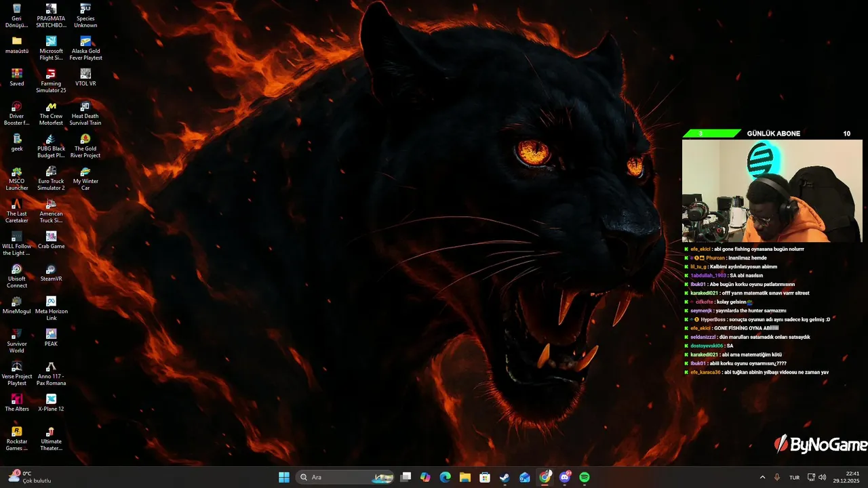The height and width of the screenshot is (488, 868).
Task: Expand the hidden system tray icons chevron
Action: pyautogui.click(x=762, y=477)
